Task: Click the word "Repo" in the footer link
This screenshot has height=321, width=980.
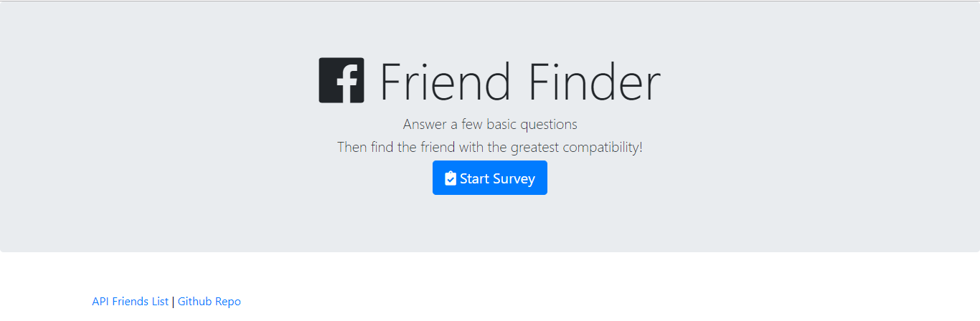Action: [228, 302]
